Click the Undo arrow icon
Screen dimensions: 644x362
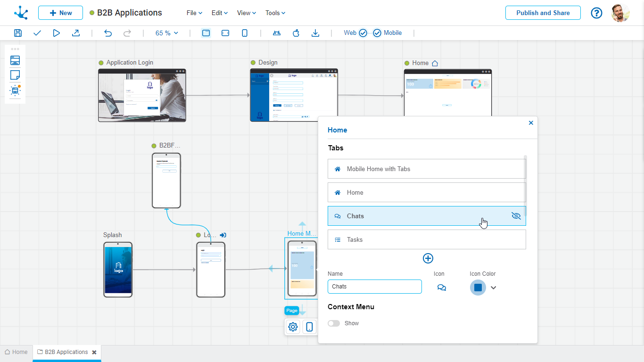click(108, 33)
